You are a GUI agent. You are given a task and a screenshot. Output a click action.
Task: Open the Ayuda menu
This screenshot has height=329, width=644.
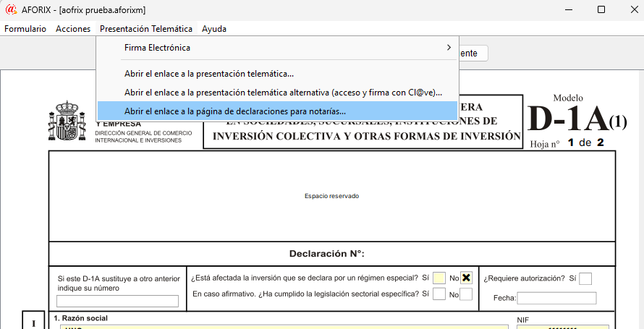coord(214,29)
